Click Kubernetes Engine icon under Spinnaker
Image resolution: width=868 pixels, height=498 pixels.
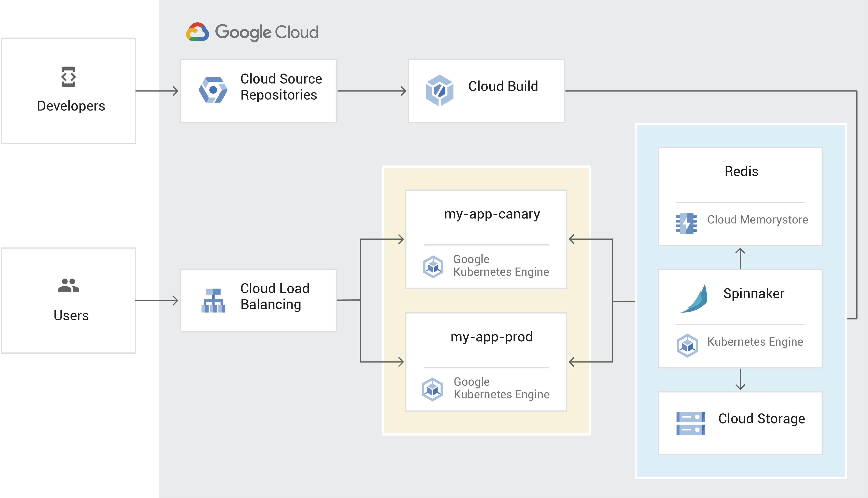687,345
